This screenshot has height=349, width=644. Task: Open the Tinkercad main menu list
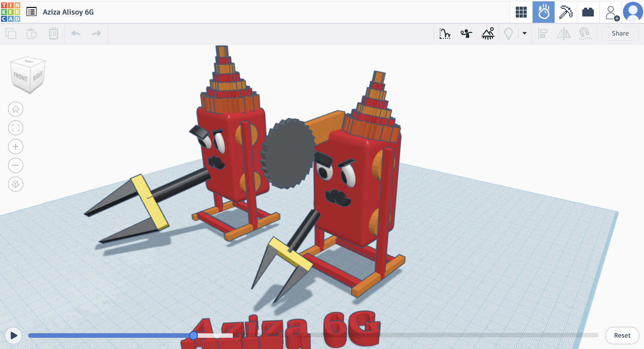click(x=31, y=12)
